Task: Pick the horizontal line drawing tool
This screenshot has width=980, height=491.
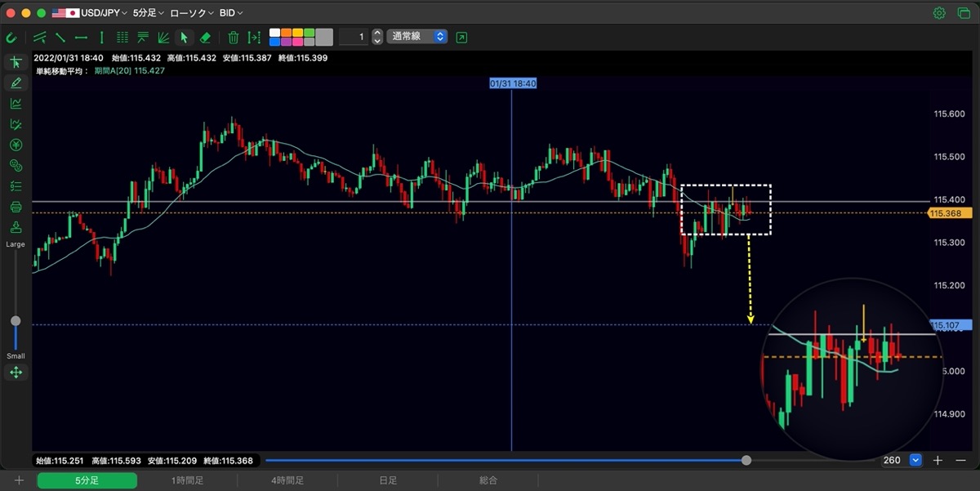Action: (x=81, y=38)
